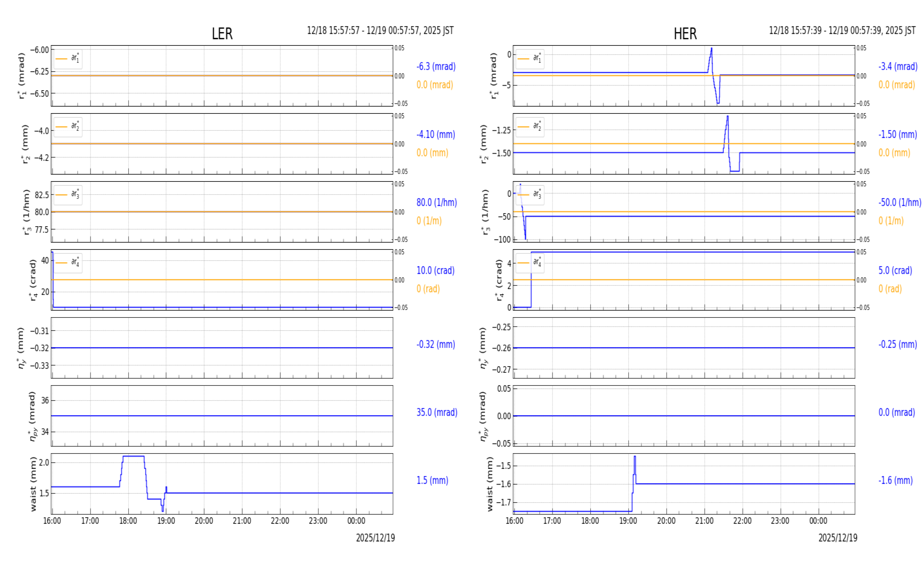Click the ∂r4* legend in the HER r4 plot

click(530, 263)
